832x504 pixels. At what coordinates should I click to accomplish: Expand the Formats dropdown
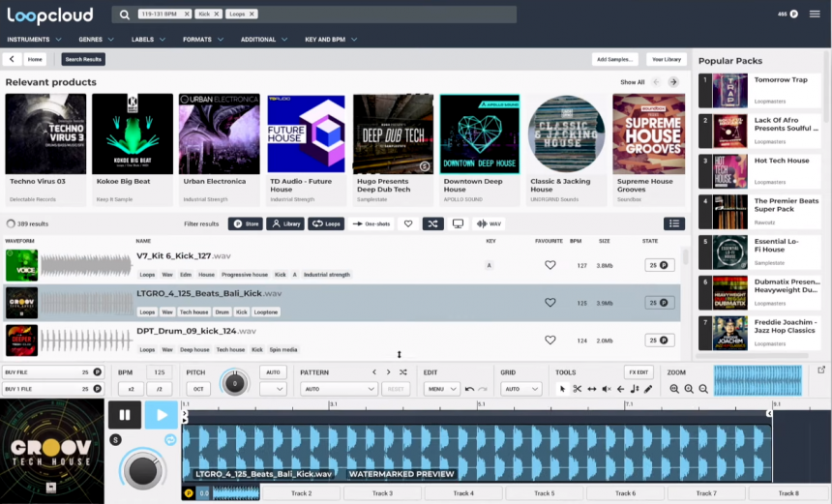203,40
